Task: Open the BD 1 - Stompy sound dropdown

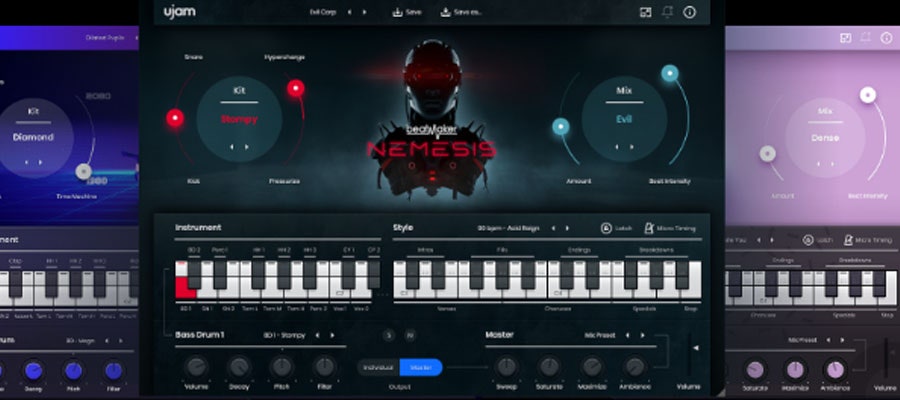Action: pos(284,335)
